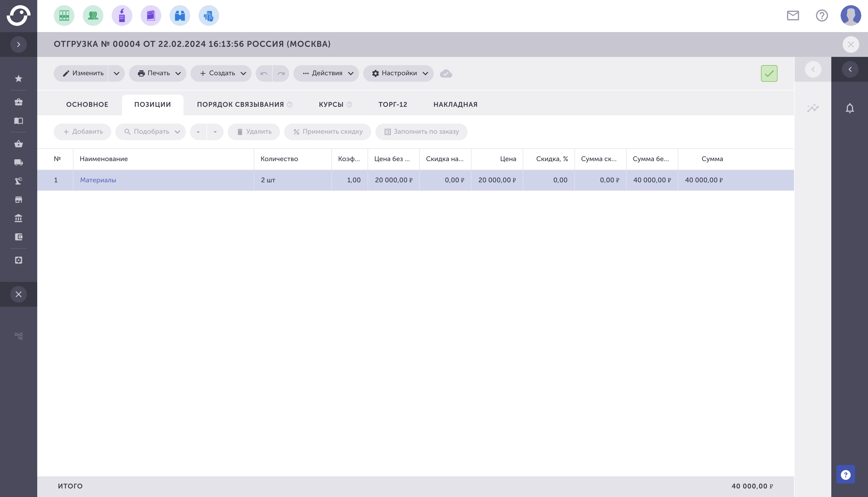
Task: Open the bank section in sidebar
Action: pyautogui.click(x=18, y=218)
